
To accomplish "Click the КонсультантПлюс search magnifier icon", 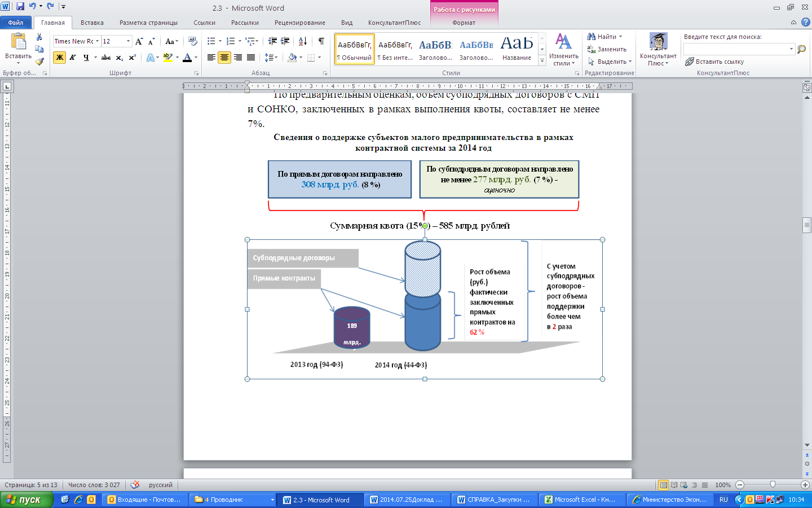I will pyautogui.click(x=801, y=49).
